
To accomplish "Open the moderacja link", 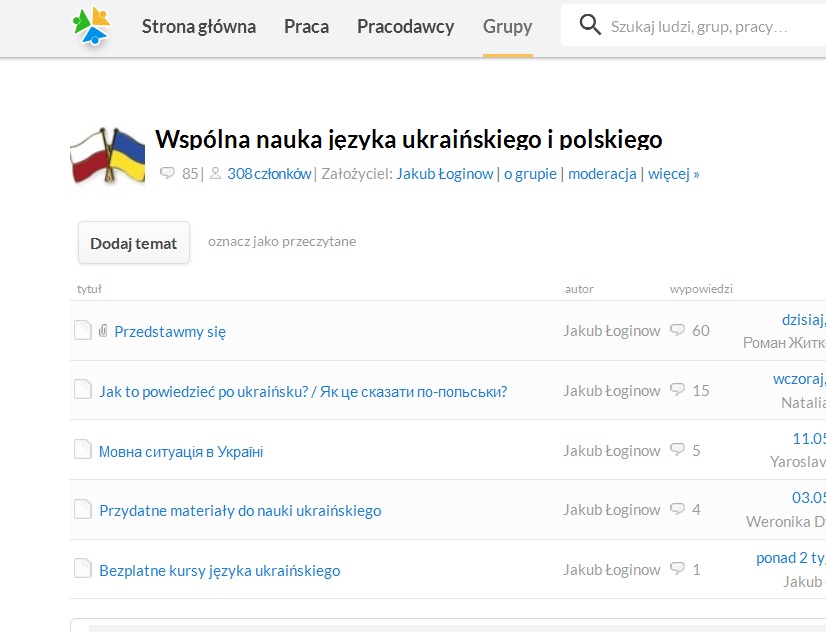I will [602, 173].
